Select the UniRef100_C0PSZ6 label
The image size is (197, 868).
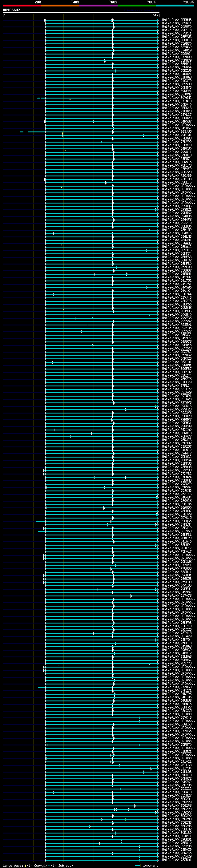pyautogui.click(x=177, y=359)
